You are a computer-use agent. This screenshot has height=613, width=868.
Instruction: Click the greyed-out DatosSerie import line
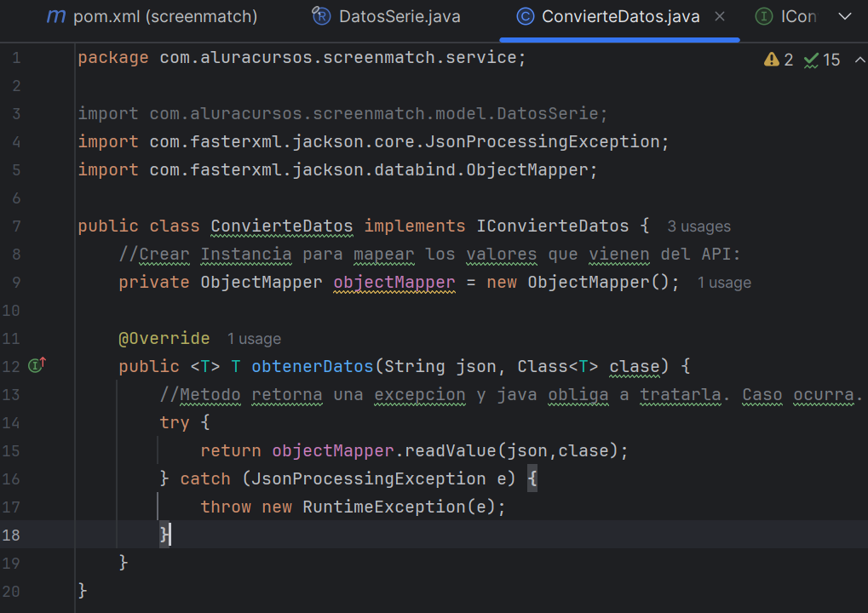[342, 114]
